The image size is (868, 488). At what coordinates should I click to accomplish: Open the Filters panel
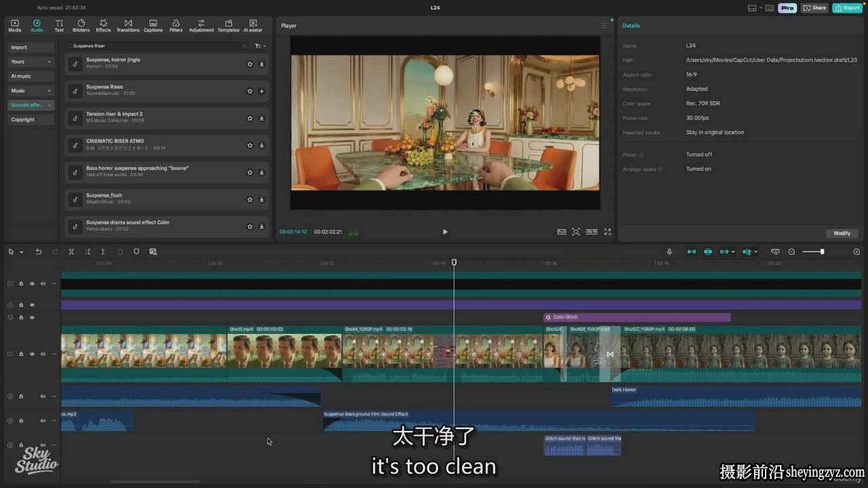[x=176, y=26]
